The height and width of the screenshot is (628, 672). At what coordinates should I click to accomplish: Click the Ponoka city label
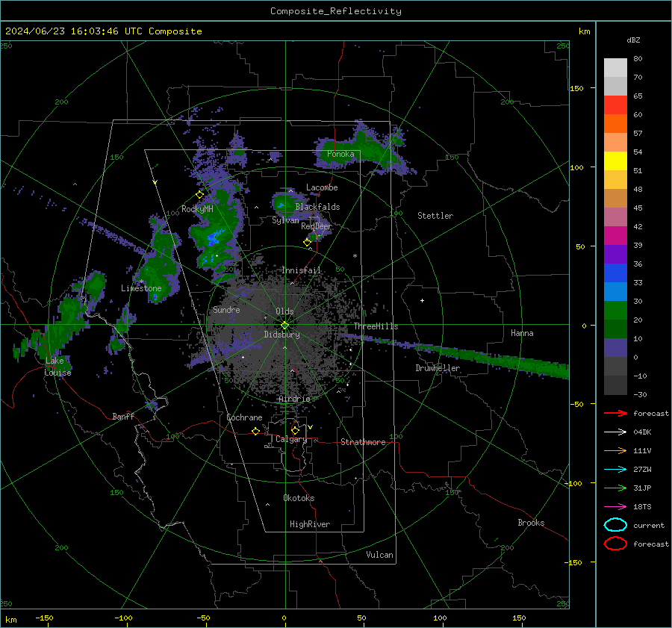pyautogui.click(x=340, y=154)
